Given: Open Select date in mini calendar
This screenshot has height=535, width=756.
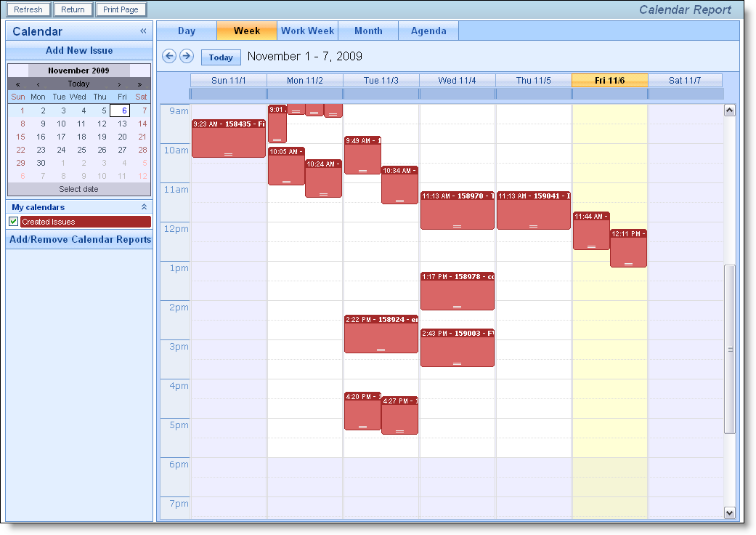Looking at the screenshot, I should pyautogui.click(x=78, y=189).
